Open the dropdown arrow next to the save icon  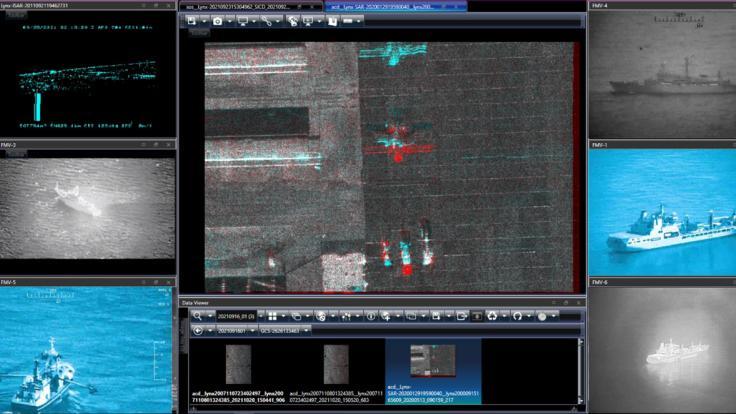coord(204,21)
